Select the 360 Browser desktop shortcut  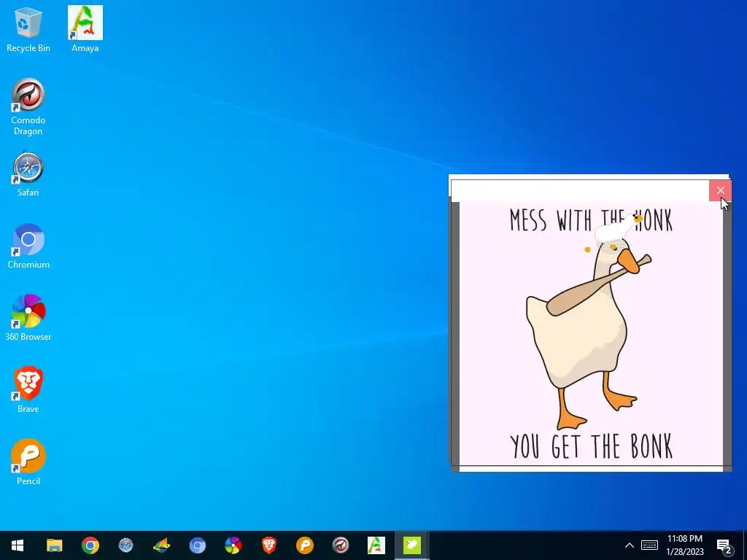coord(28,318)
